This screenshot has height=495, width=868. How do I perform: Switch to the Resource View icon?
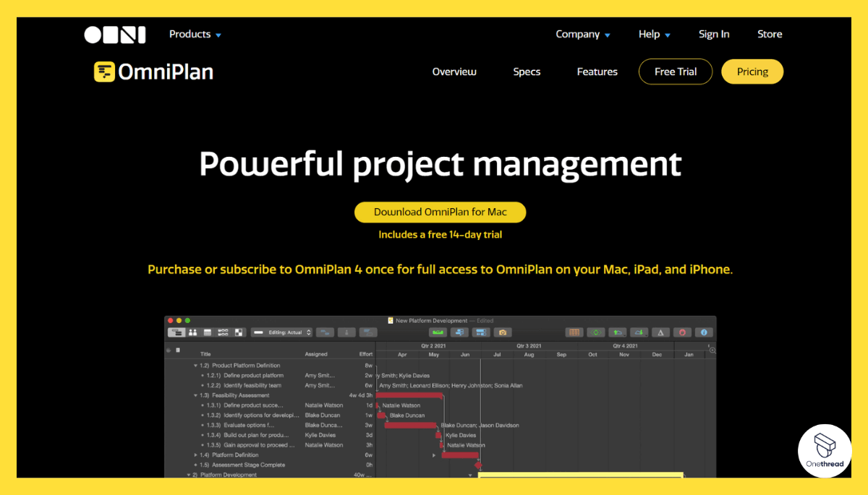[192, 332]
